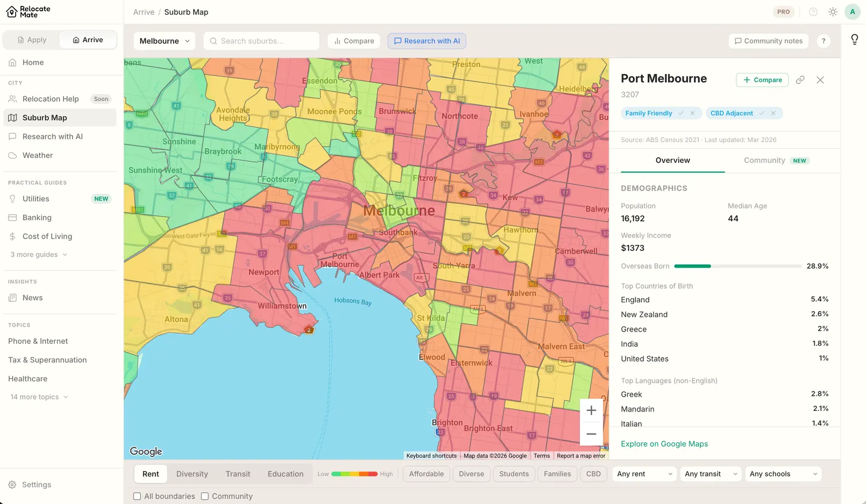This screenshot has height=504, width=866.
Task: Open Utilities guide
Action: click(x=60, y=199)
